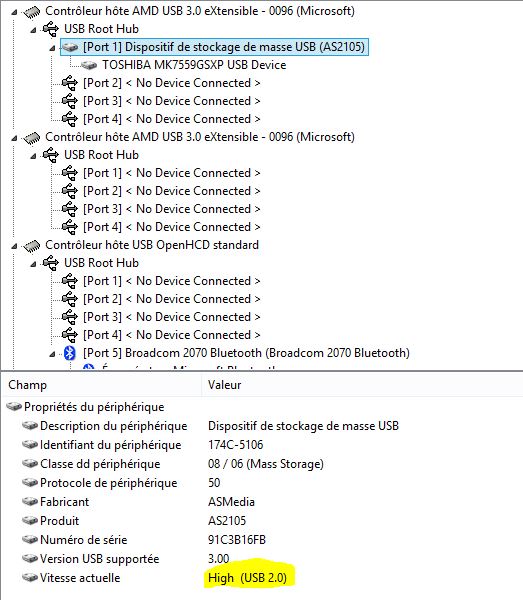Click USB icon of [Port 1] in empty AMD hub
The height and width of the screenshot is (600, 523).
[70, 173]
